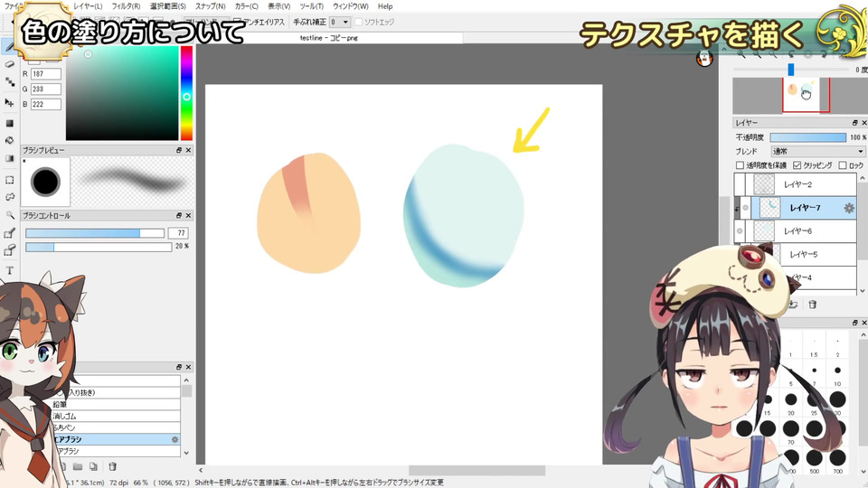The width and height of the screenshot is (868, 488).
Task: Select the Fill Shape tool in the toolbox
Action: [x=9, y=123]
